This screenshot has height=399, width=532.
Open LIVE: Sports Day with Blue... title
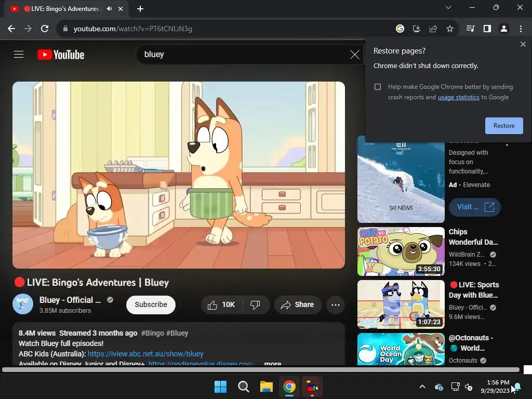474,290
